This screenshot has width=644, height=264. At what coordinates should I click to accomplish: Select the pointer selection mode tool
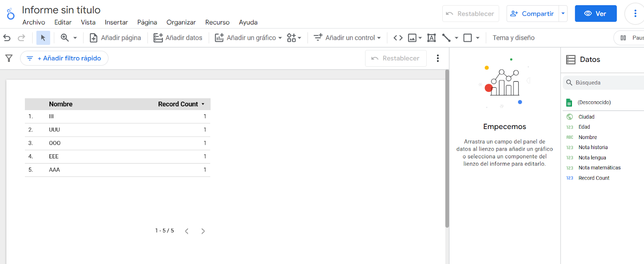pos(43,38)
